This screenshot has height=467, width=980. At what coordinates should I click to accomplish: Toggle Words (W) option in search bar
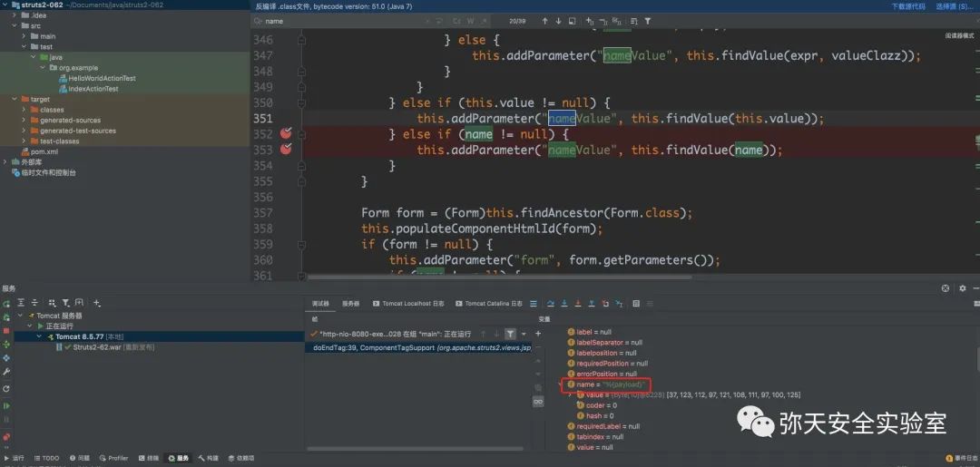(470, 21)
